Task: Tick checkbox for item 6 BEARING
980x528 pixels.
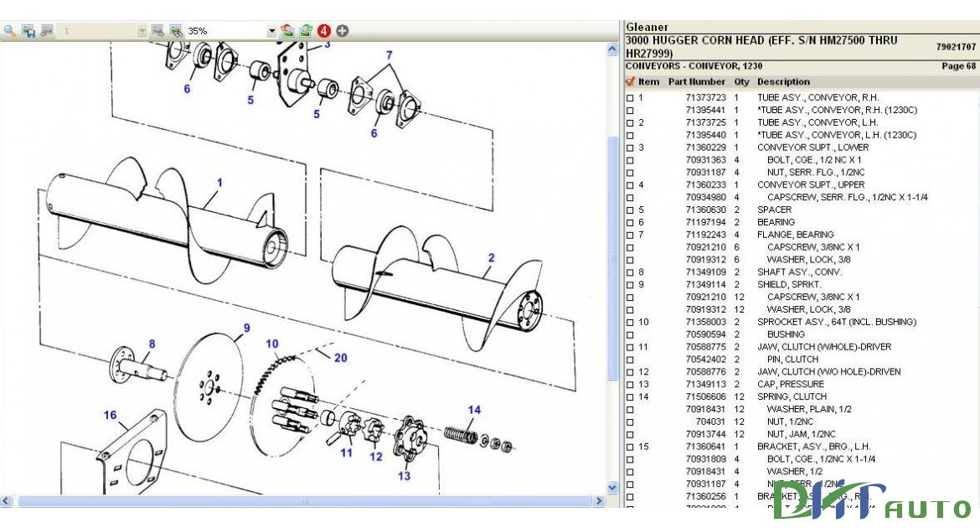Action: 630,223
